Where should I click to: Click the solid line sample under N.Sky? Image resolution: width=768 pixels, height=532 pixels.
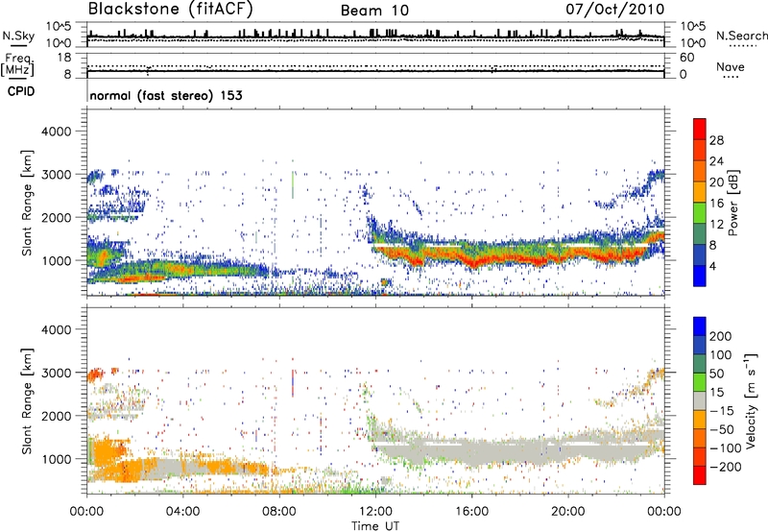(18, 45)
